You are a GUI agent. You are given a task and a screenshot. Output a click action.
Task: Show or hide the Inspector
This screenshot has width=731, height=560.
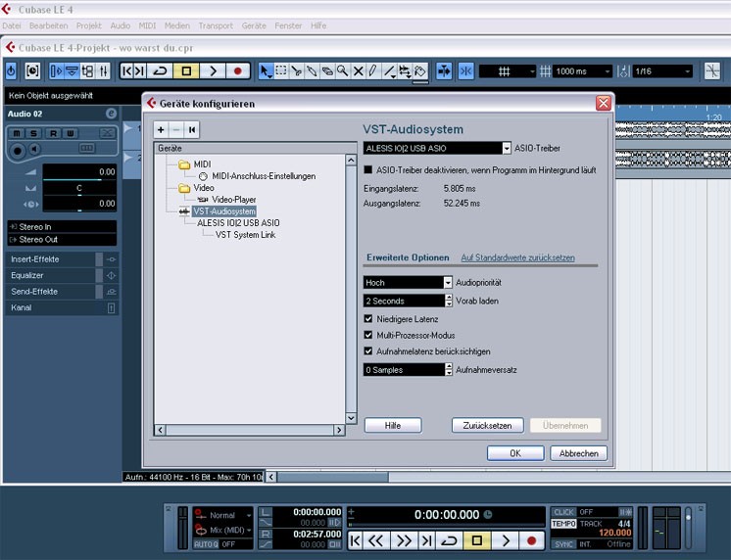click(57, 71)
